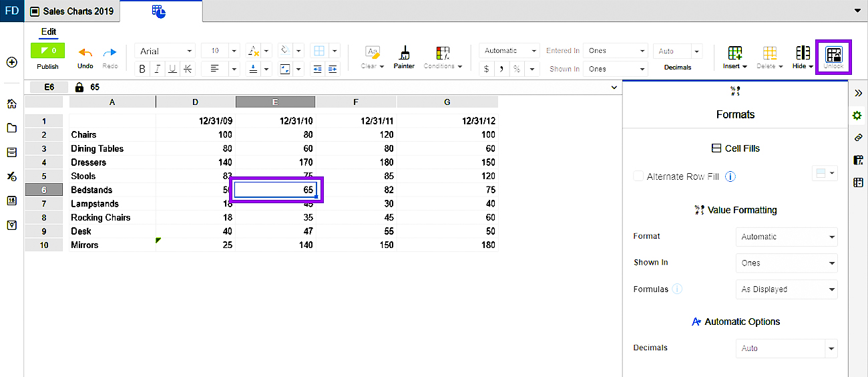
Task: Undo the last action
Action: click(85, 53)
